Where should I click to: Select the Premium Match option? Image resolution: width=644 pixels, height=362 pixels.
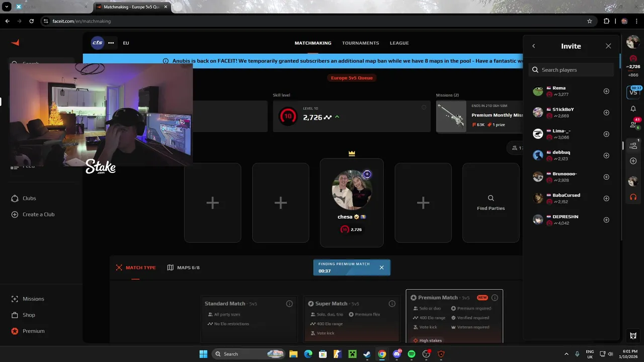point(454,317)
